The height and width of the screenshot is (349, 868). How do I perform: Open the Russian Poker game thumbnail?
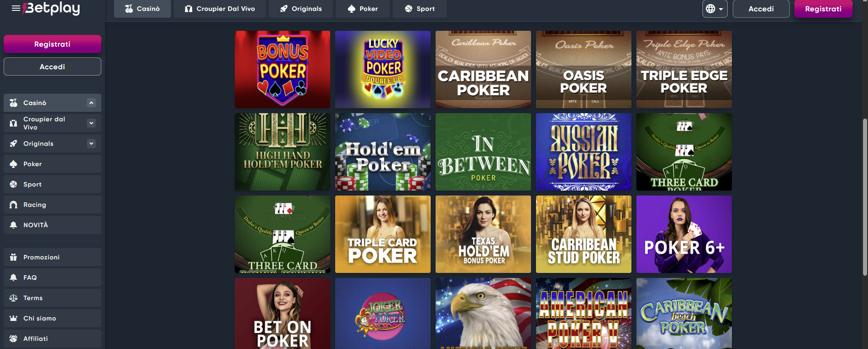point(583,152)
